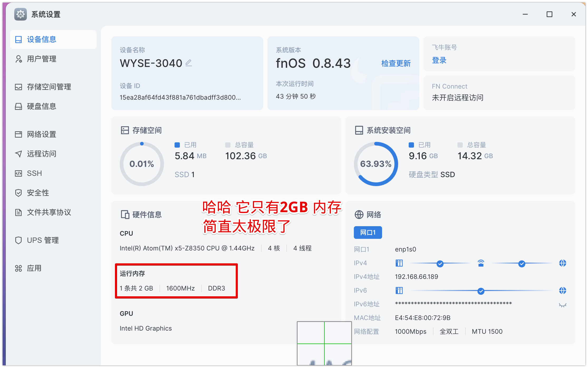This screenshot has height=368, width=588.
Task: Click the pencil icon beside WYSE-3040
Action: tap(189, 63)
